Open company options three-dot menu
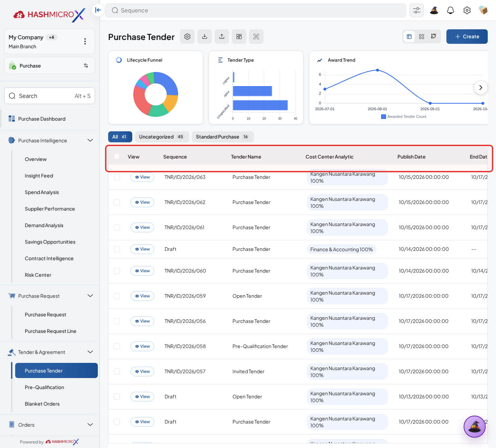The width and height of the screenshot is (496, 448). 85,41
